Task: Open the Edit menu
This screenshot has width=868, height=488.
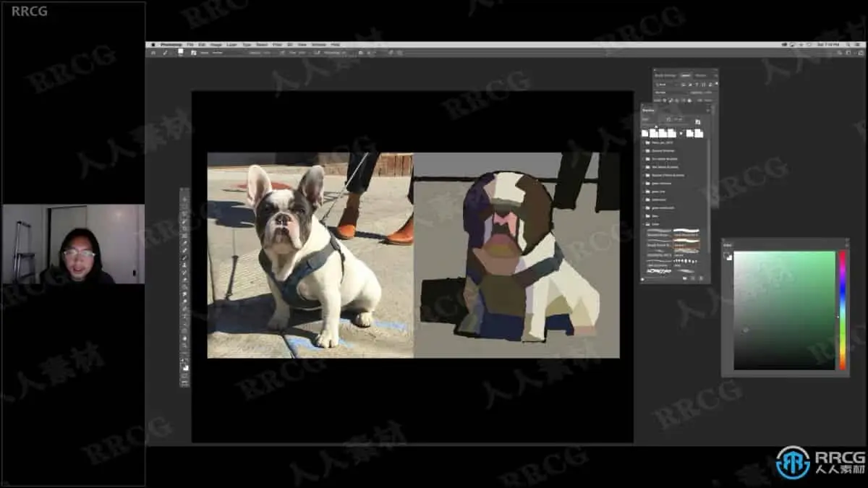Action: tap(202, 45)
